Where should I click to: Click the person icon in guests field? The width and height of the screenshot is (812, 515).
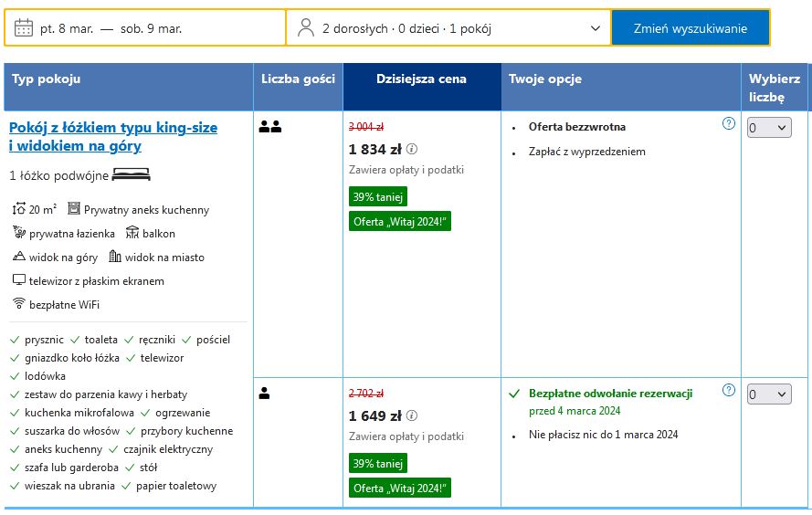pyautogui.click(x=306, y=28)
